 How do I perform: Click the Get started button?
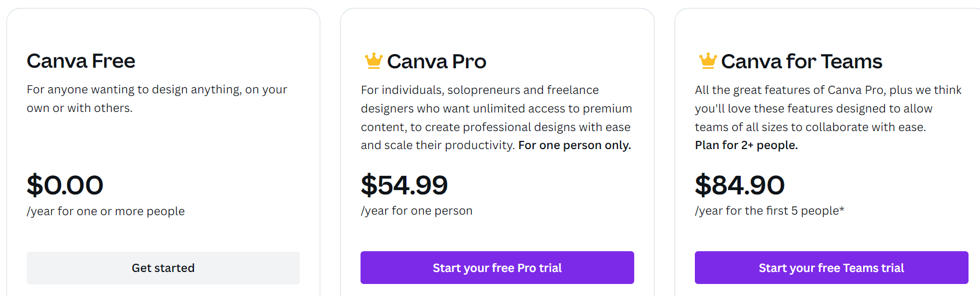(163, 268)
